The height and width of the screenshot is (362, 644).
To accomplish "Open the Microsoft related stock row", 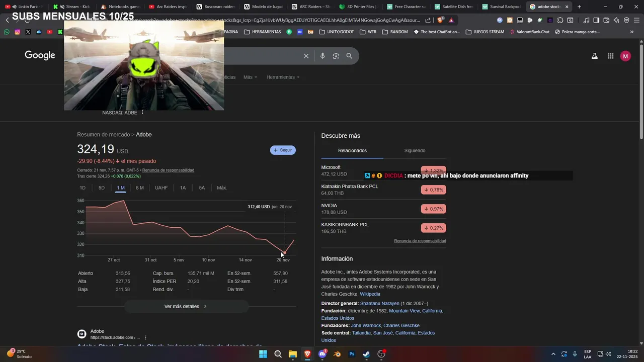I will [x=383, y=170].
